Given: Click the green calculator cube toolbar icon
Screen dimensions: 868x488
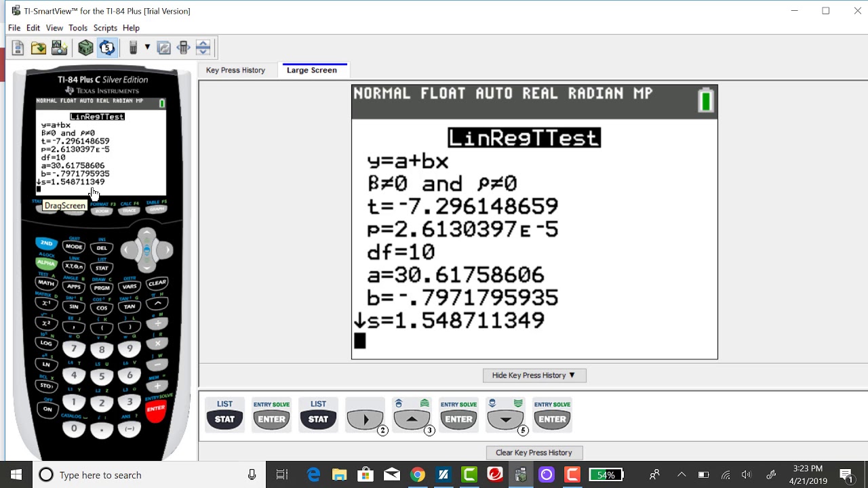Looking at the screenshot, I should pyautogui.click(x=85, y=47).
